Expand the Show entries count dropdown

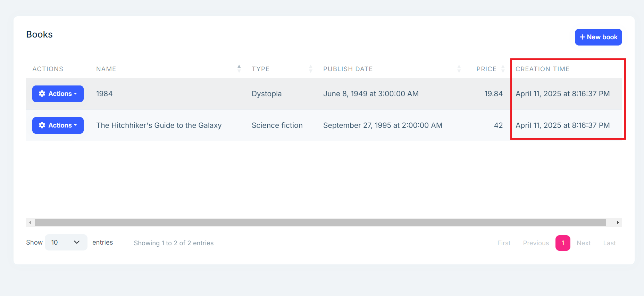tap(66, 242)
